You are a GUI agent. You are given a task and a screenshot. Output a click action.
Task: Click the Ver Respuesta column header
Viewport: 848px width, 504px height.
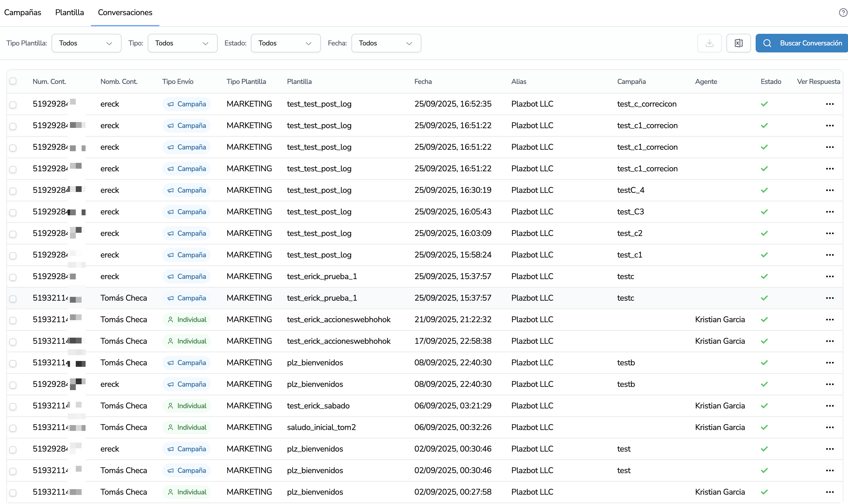pyautogui.click(x=819, y=82)
